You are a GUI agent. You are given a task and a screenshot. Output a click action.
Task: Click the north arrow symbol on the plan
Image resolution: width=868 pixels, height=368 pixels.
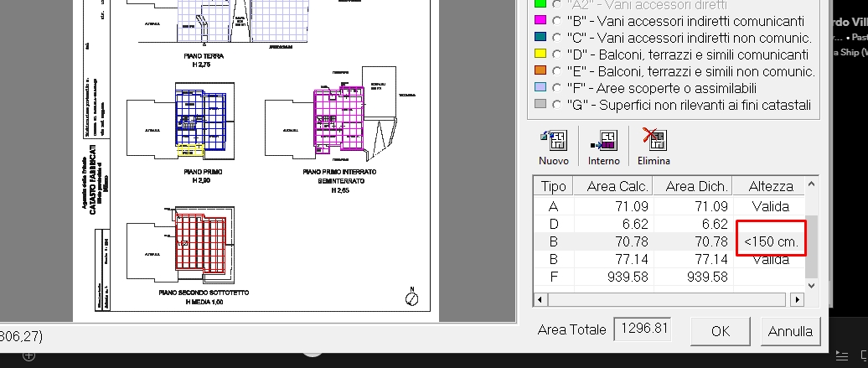[x=409, y=298]
